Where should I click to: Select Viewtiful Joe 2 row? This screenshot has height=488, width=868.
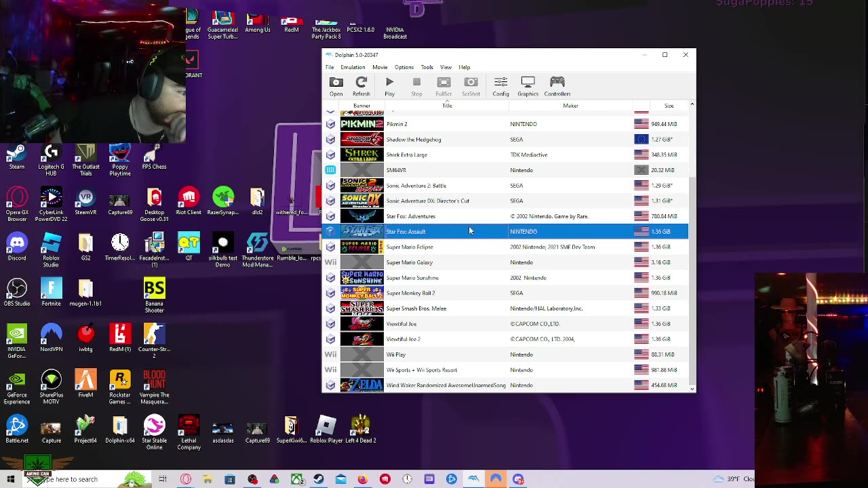pos(505,339)
